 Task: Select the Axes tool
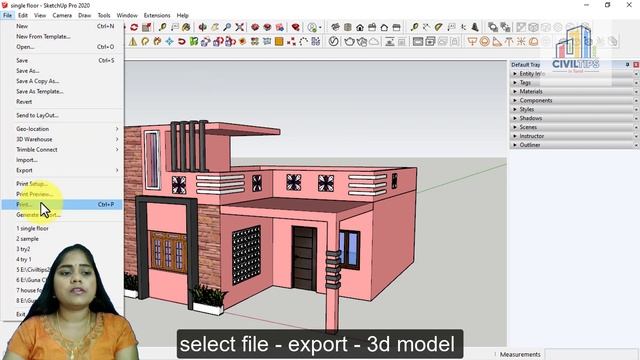click(463, 27)
